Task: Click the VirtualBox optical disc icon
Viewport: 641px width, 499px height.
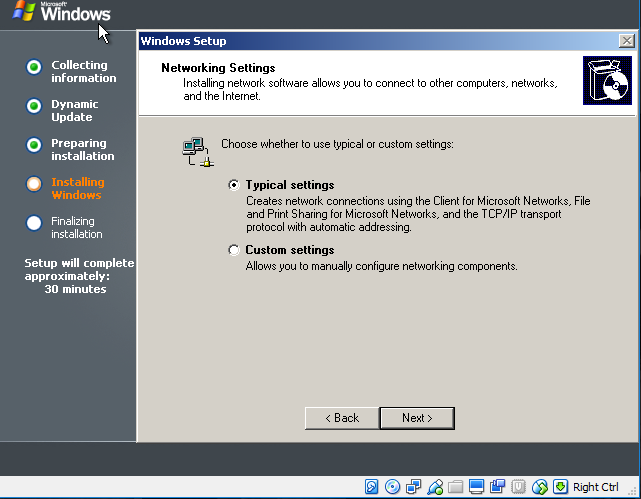Action: coord(392,487)
